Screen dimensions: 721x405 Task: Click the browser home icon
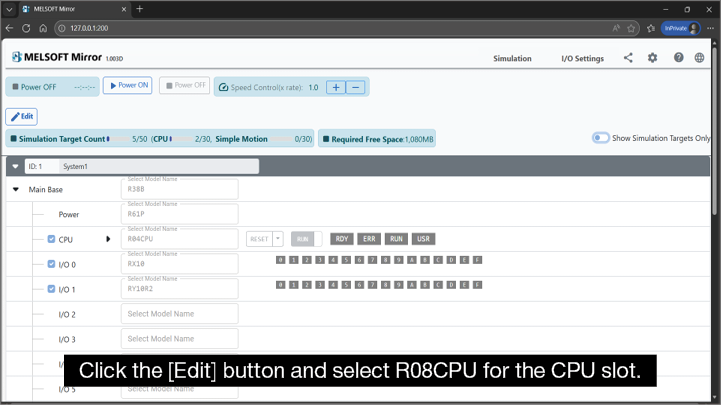[x=43, y=28]
